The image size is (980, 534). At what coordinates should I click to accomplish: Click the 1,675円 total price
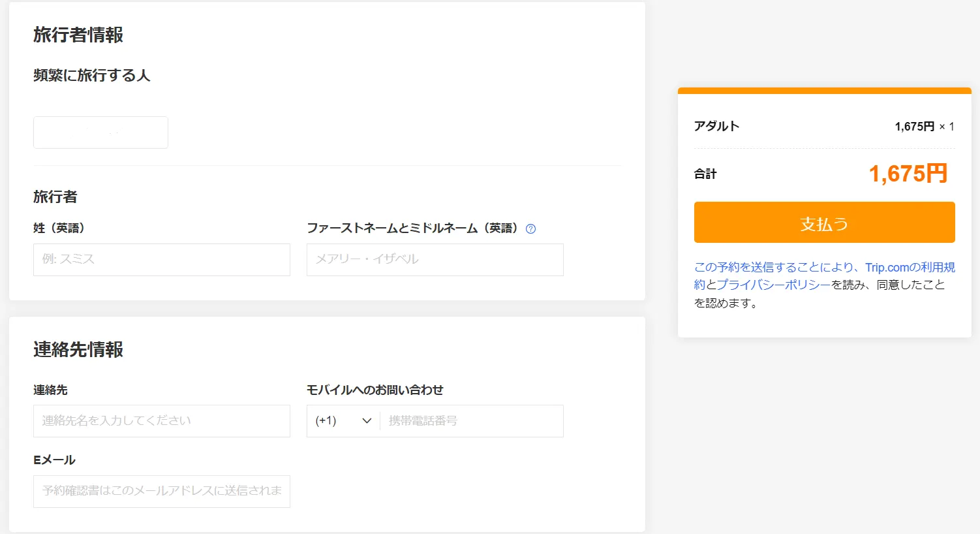908,172
